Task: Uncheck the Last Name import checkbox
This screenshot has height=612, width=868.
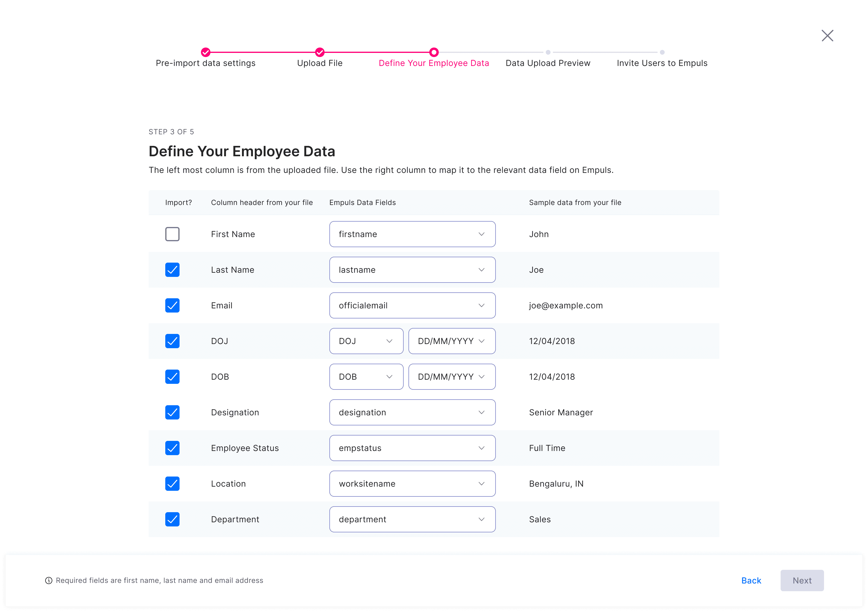Action: (172, 270)
